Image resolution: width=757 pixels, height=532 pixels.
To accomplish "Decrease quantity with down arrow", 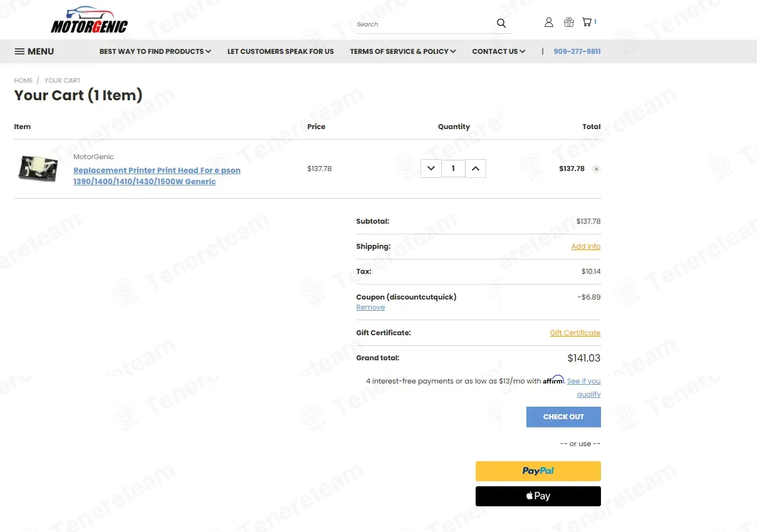I will [x=431, y=169].
